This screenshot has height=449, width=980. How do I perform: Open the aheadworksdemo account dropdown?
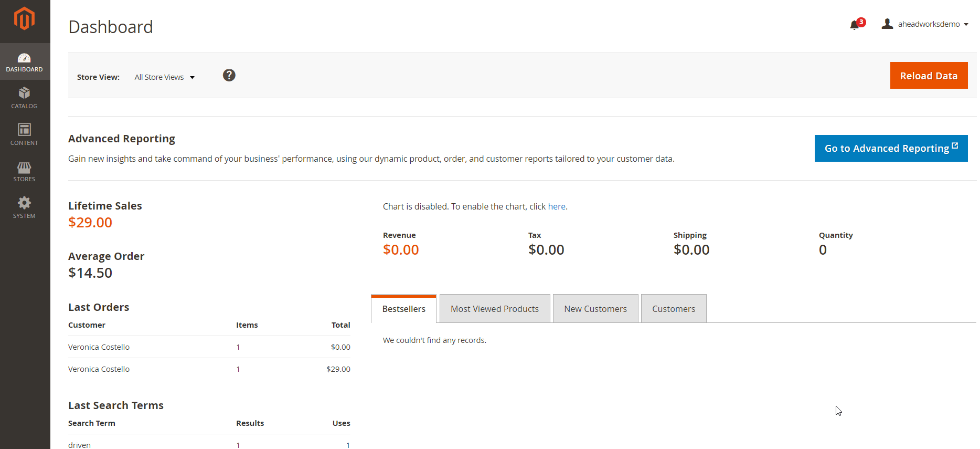pyautogui.click(x=925, y=24)
